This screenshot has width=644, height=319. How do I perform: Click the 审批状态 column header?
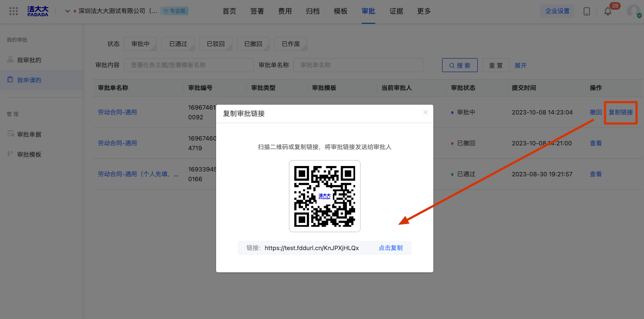coord(463,88)
